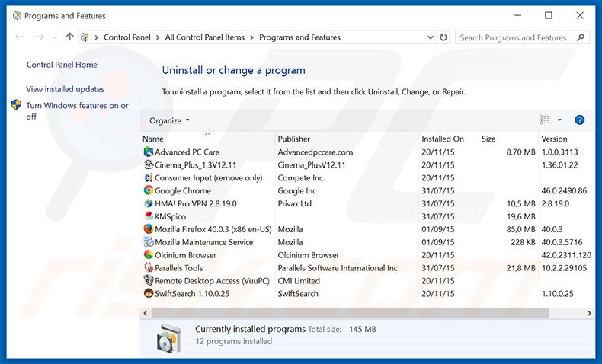Go up one level with up arrow
The width and height of the screenshot is (602, 364).
point(70,37)
